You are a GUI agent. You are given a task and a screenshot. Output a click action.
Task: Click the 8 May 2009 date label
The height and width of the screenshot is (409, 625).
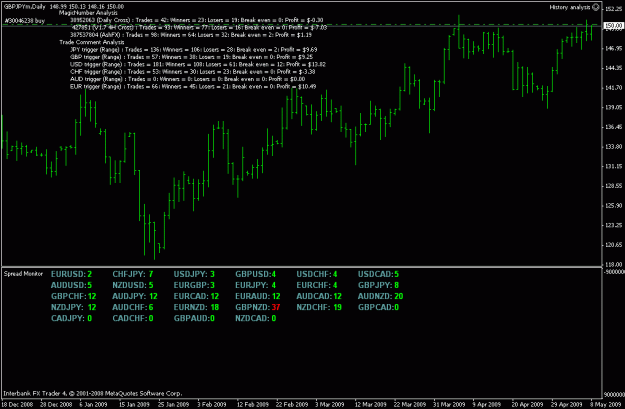(605, 405)
